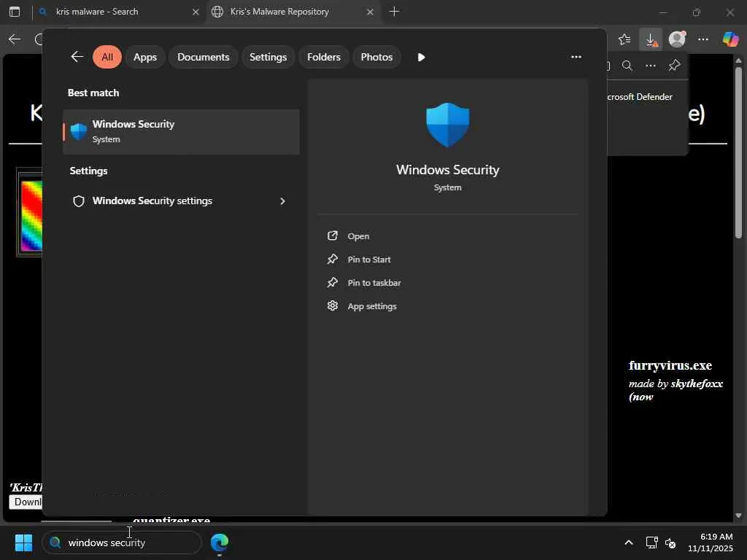Go back in Edge browser
Screen dimensions: 747x560
[15, 39]
